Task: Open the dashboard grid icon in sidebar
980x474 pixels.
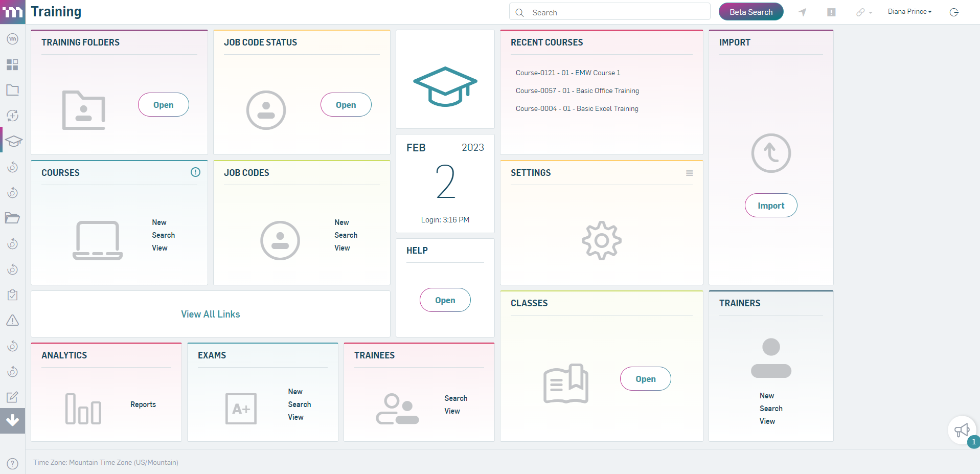Action: (x=12, y=64)
